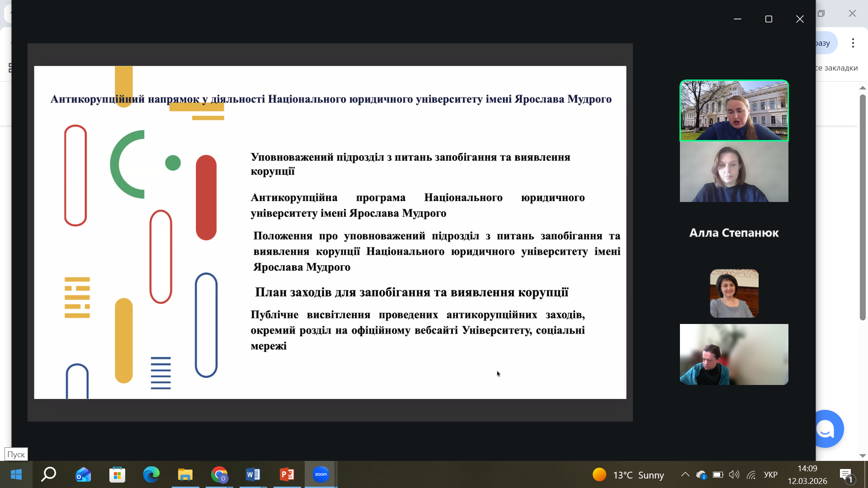Image resolution: width=868 pixels, height=488 pixels.
Task: Open Zoom app in taskbar
Action: (321, 474)
